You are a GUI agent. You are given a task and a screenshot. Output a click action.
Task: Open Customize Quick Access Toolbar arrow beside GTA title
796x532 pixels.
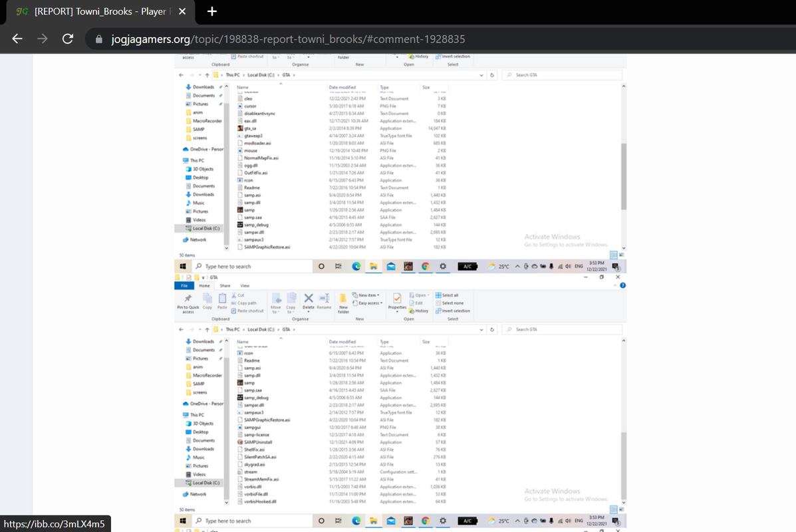click(203, 278)
